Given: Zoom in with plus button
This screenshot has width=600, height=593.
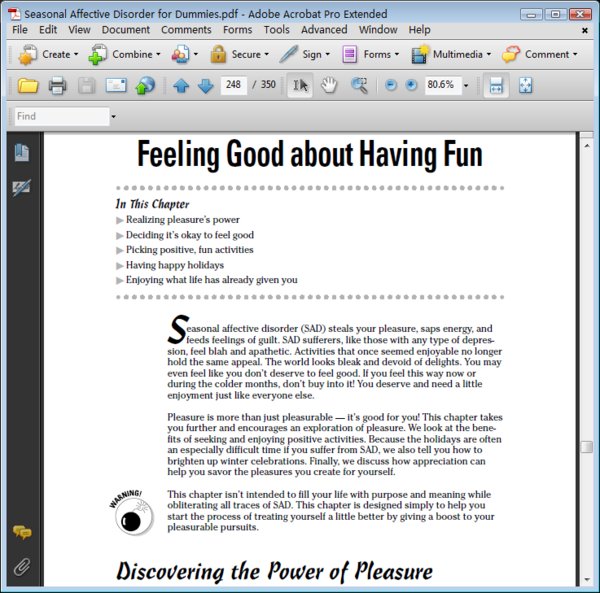Looking at the screenshot, I should coord(411,85).
